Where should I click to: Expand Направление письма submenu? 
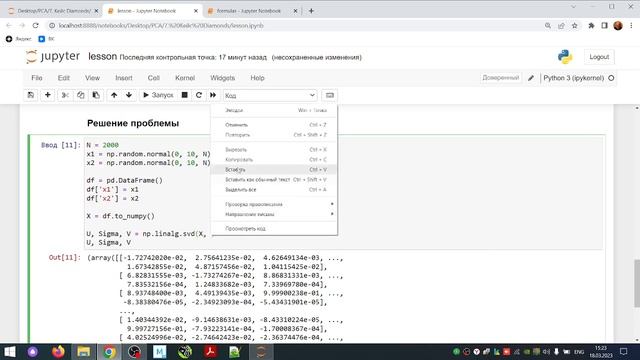(x=275, y=214)
